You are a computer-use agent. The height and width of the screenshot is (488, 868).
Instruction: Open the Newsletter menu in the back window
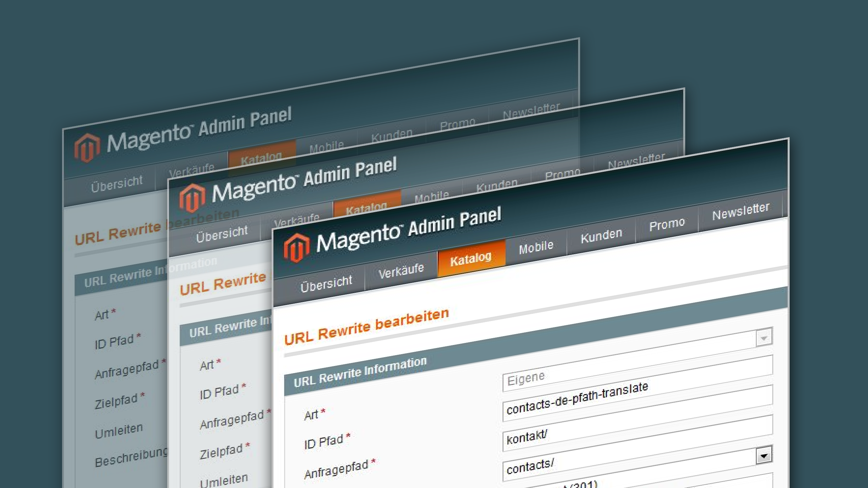(531, 110)
